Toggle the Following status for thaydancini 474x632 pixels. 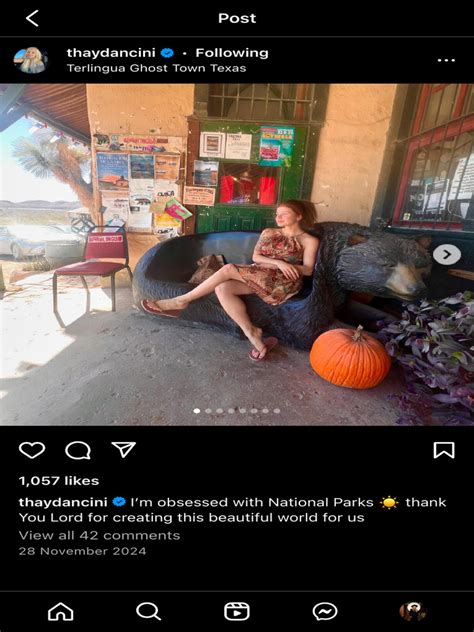(x=232, y=53)
